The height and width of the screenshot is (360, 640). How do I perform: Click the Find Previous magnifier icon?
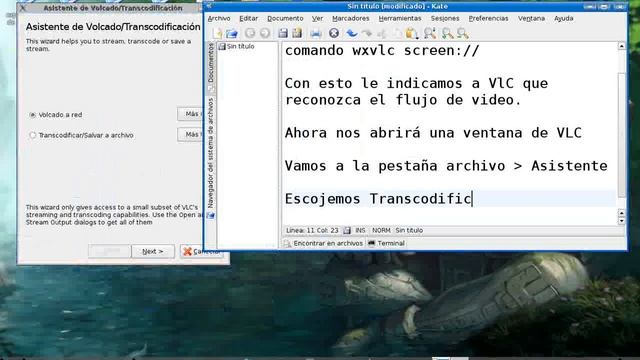[x=462, y=33]
